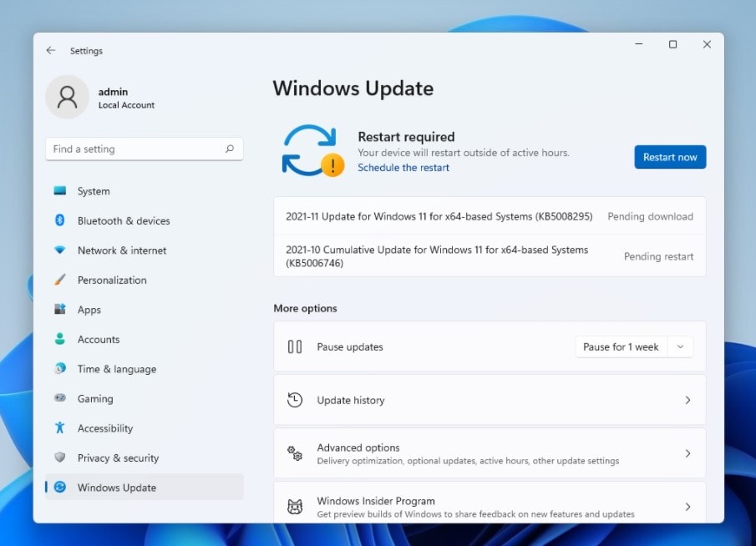Click the Restart now button
756x546 pixels.
coord(670,157)
